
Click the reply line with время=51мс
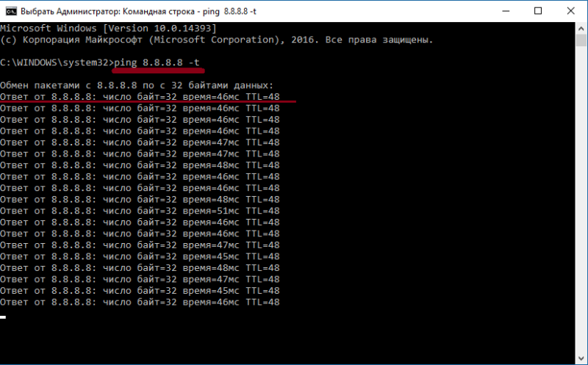[x=140, y=211]
